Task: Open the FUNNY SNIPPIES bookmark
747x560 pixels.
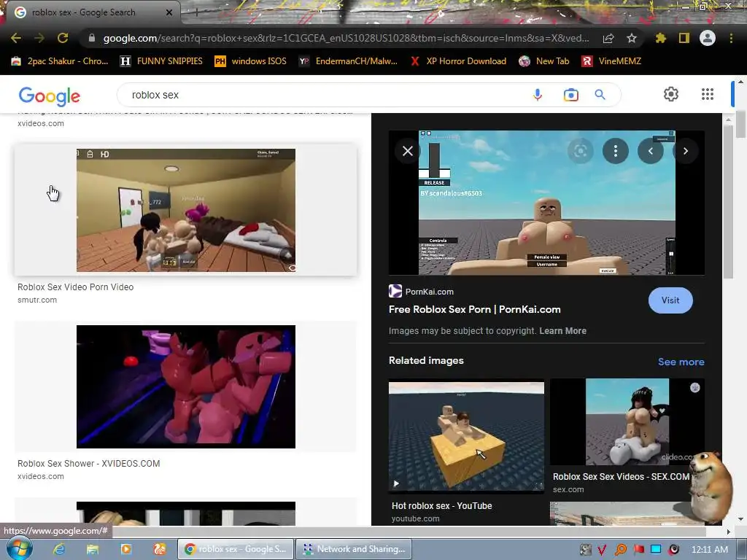Action: pyautogui.click(x=161, y=61)
